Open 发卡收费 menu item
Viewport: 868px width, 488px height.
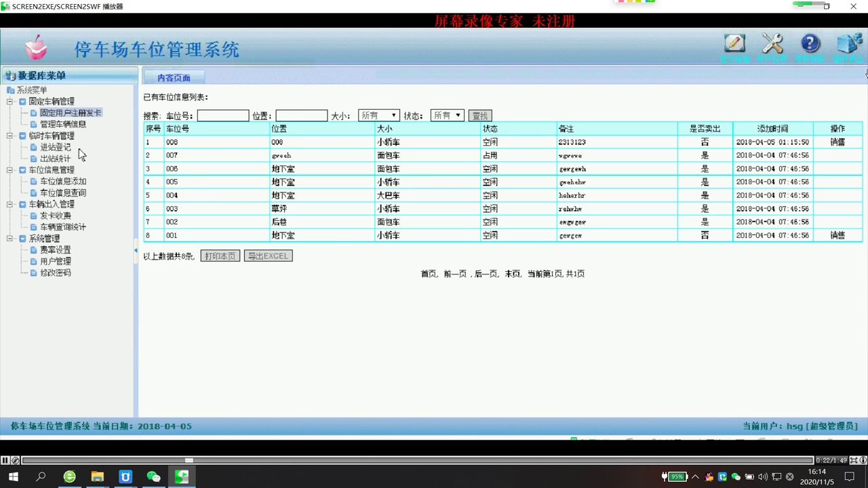click(55, 216)
